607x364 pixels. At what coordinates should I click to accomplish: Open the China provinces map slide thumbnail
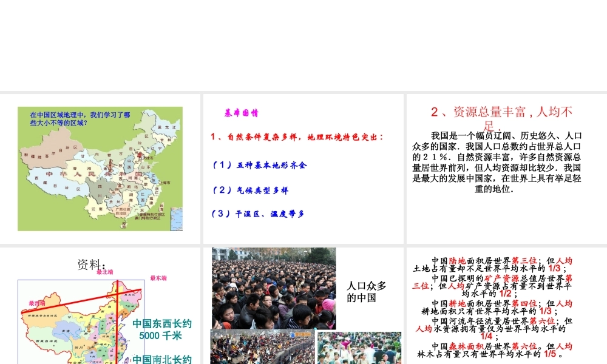coord(100,169)
